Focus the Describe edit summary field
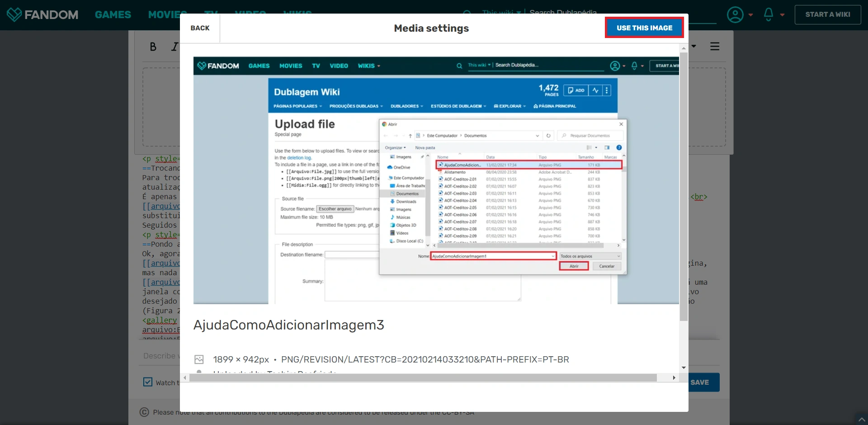 click(x=161, y=356)
